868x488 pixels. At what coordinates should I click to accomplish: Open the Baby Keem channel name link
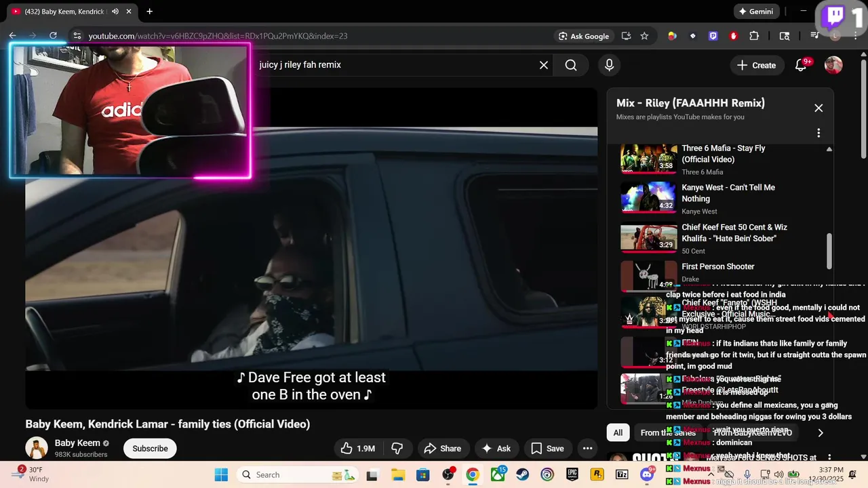point(77,443)
